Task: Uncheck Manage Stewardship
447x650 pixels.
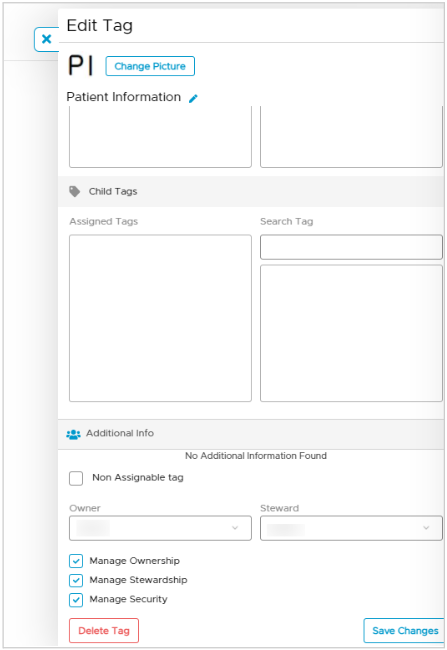Action: coord(76,580)
